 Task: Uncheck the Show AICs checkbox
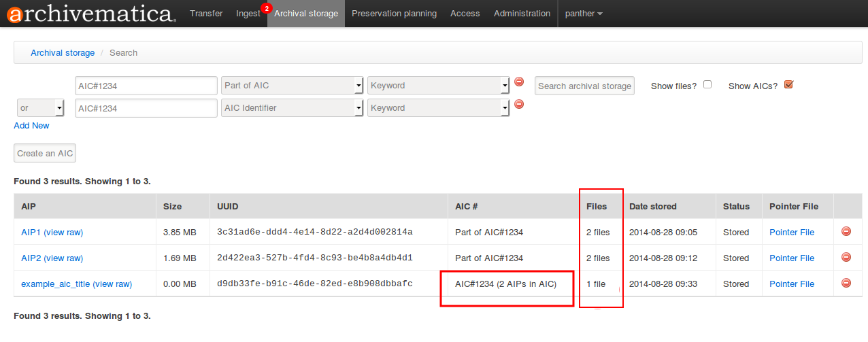(789, 85)
